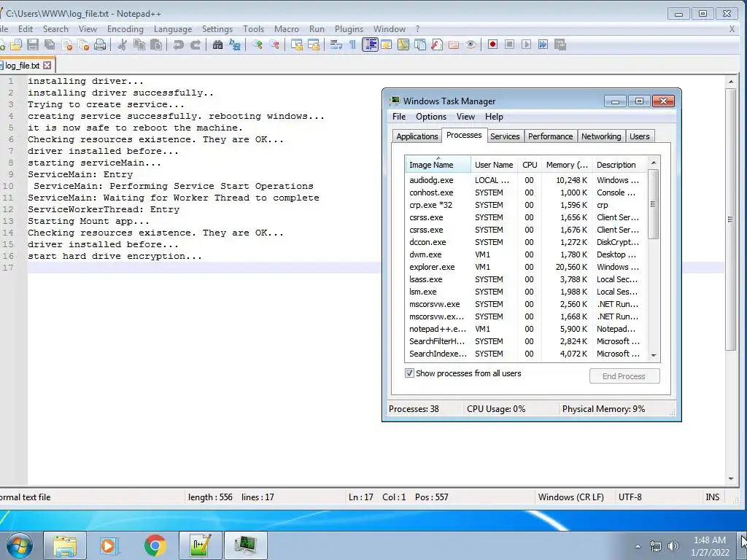Open Task Manager's File menu
This screenshot has width=747, height=560.
399,117
